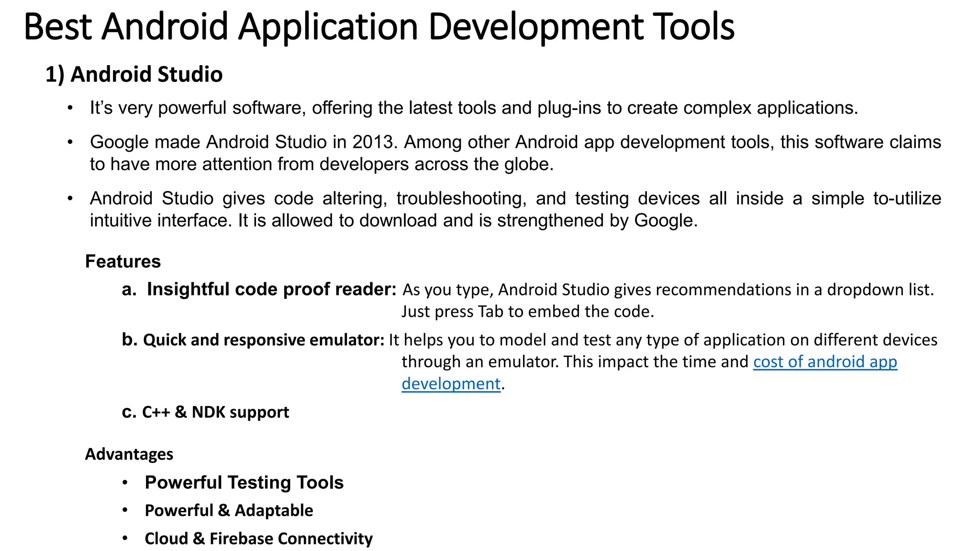
Task: Click 'C++ & NDK support' feature item
Action: (216, 412)
